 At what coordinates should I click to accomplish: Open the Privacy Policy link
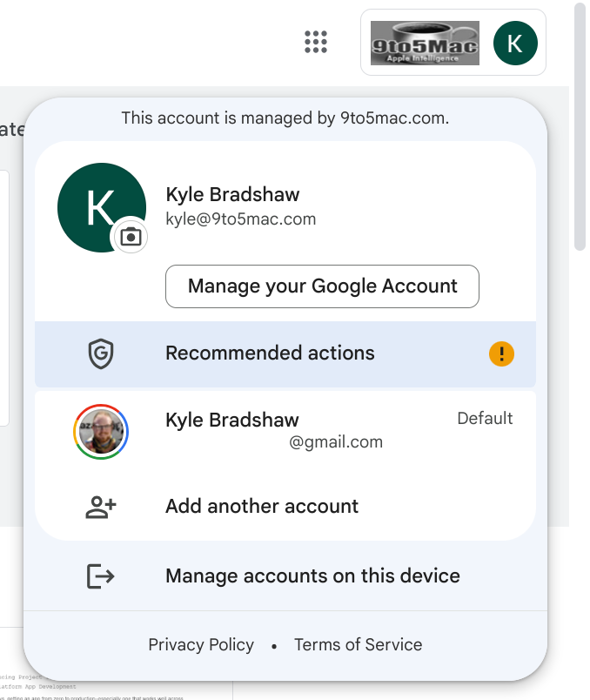tap(201, 645)
